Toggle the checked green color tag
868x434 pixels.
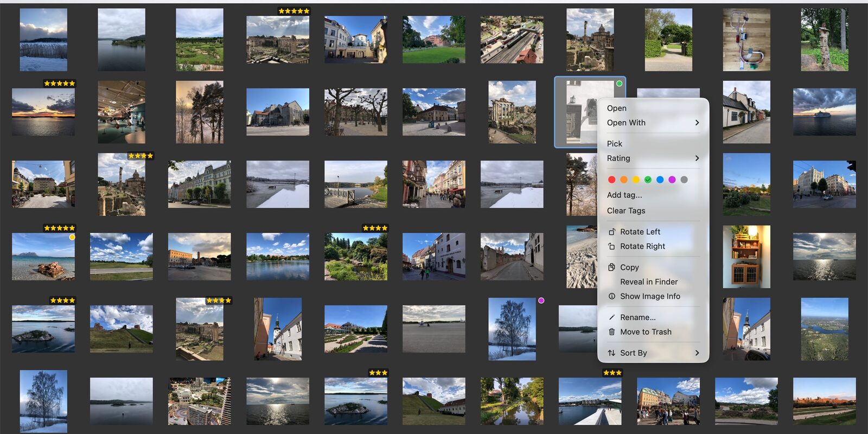pyautogui.click(x=648, y=180)
